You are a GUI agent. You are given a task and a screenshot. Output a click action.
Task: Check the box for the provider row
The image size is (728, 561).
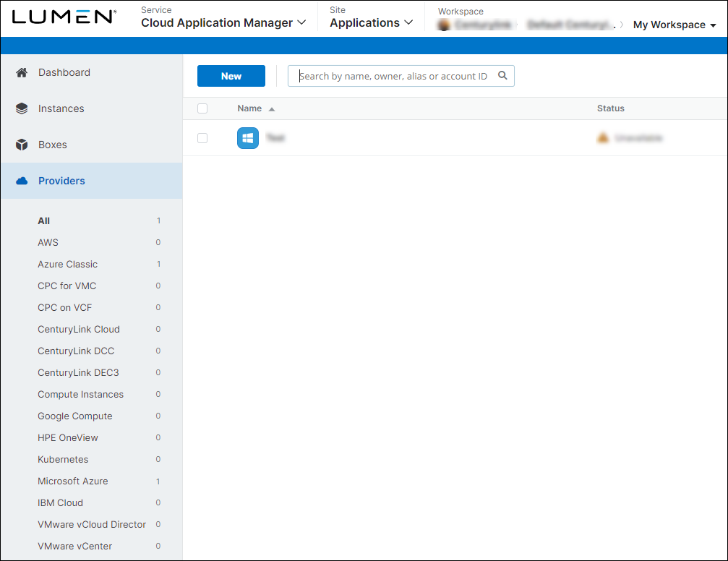[x=202, y=138]
